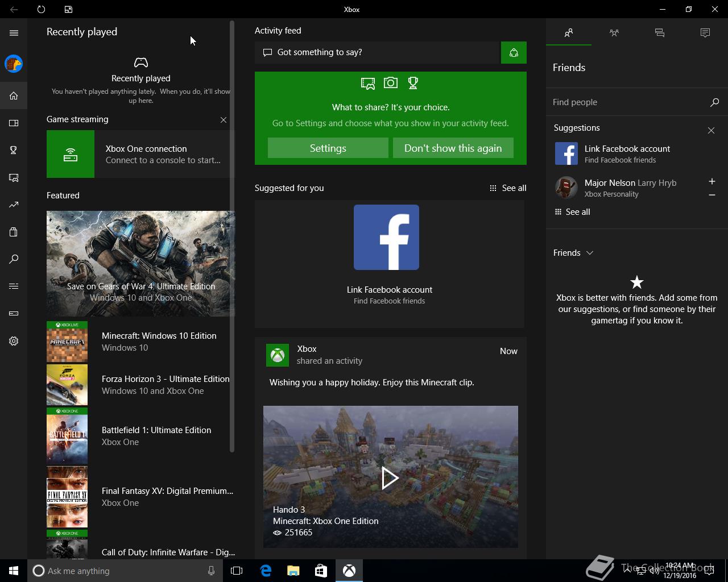Screen dimensions: 728x582
Task: Open Xbox profile on activity post
Action: pos(278,355)
